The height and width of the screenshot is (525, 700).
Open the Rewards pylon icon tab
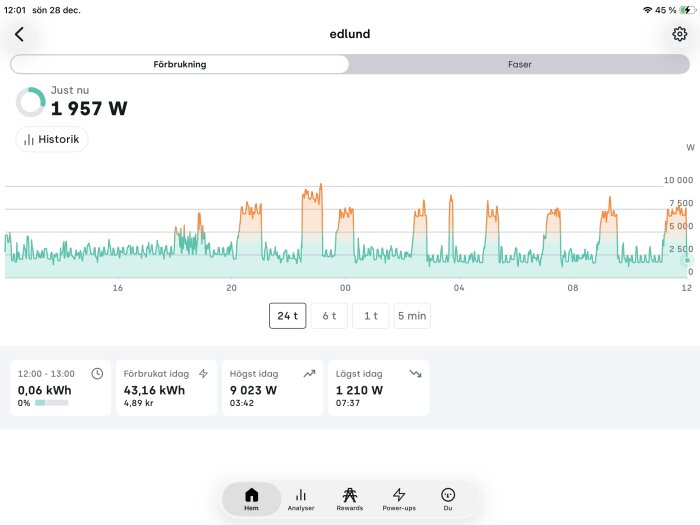[x=350, y=499]
